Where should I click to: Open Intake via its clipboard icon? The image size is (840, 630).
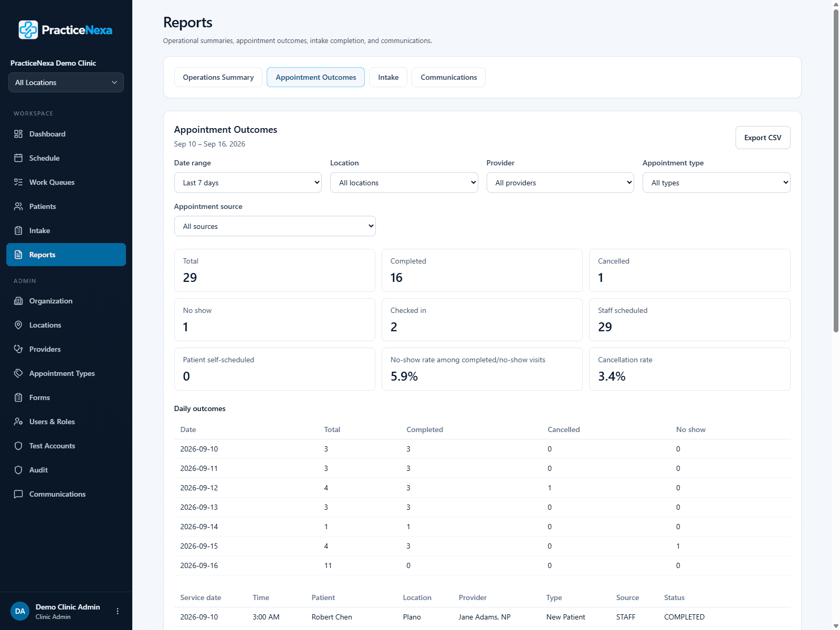tap(18, 230)
